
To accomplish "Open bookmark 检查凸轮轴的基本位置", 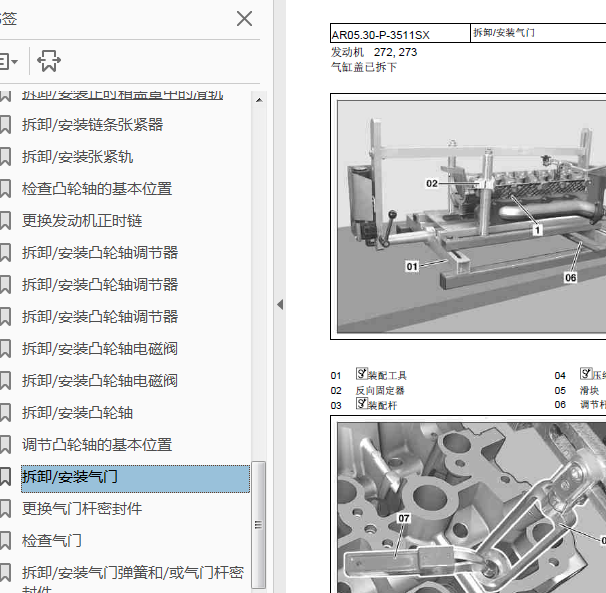I will [x=97, y=189].
